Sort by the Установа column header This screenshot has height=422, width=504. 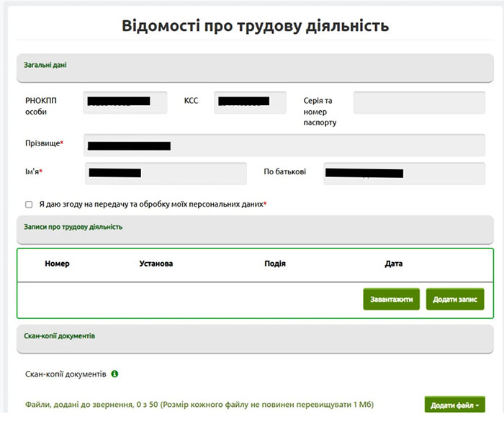[x=156, y=264]
